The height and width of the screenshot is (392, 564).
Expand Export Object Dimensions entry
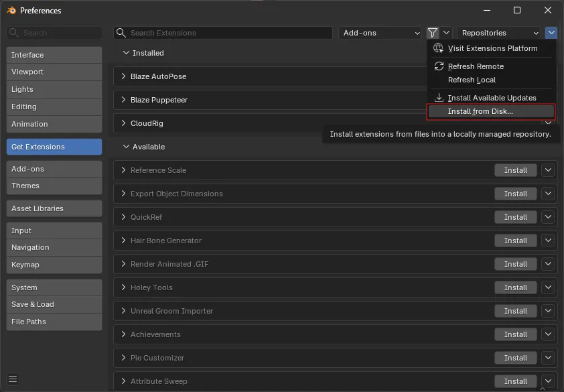coord(123,194)
